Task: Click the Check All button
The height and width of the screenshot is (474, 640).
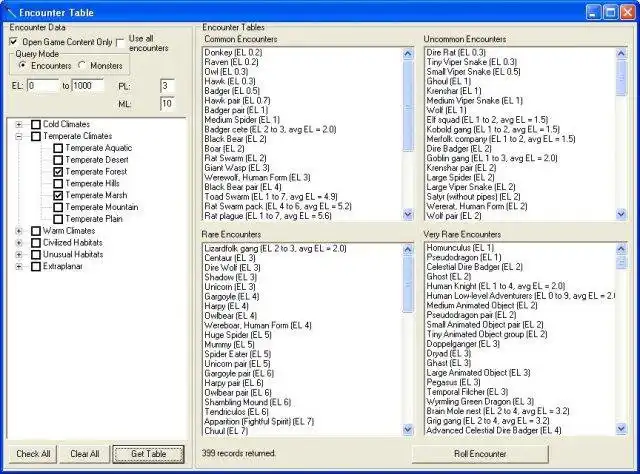Action: (x=33, y=454)
